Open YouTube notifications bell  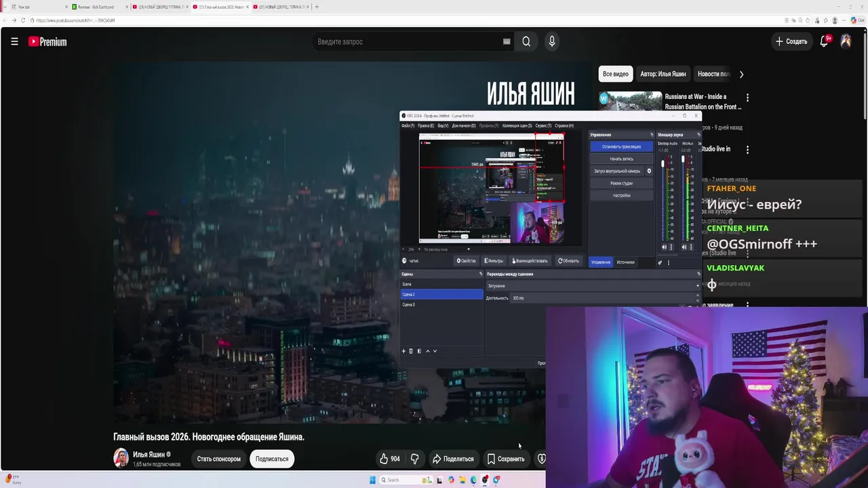click(824, 41)
